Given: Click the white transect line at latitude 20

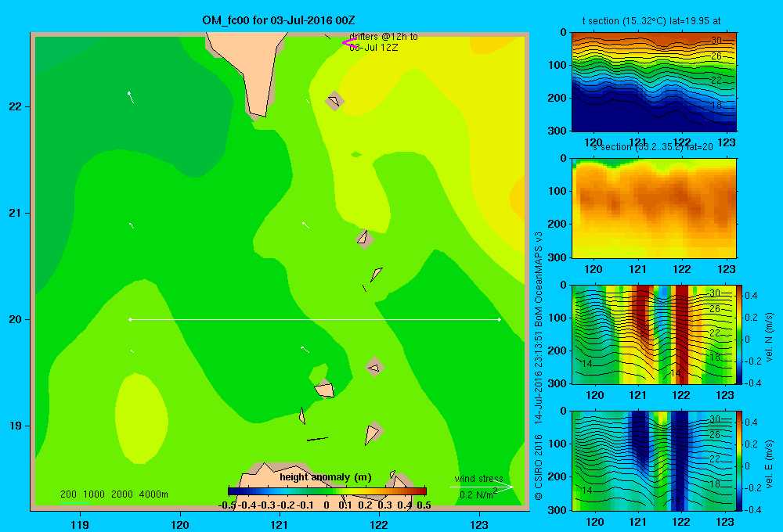Looking at the screenshot, I should (315, 319).
